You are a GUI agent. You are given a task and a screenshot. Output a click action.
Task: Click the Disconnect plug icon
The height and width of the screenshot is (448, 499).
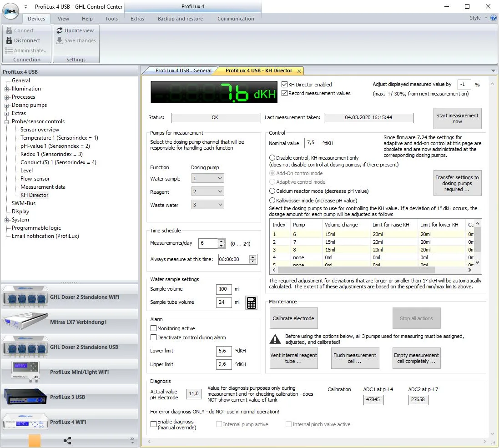coord(9,40)
